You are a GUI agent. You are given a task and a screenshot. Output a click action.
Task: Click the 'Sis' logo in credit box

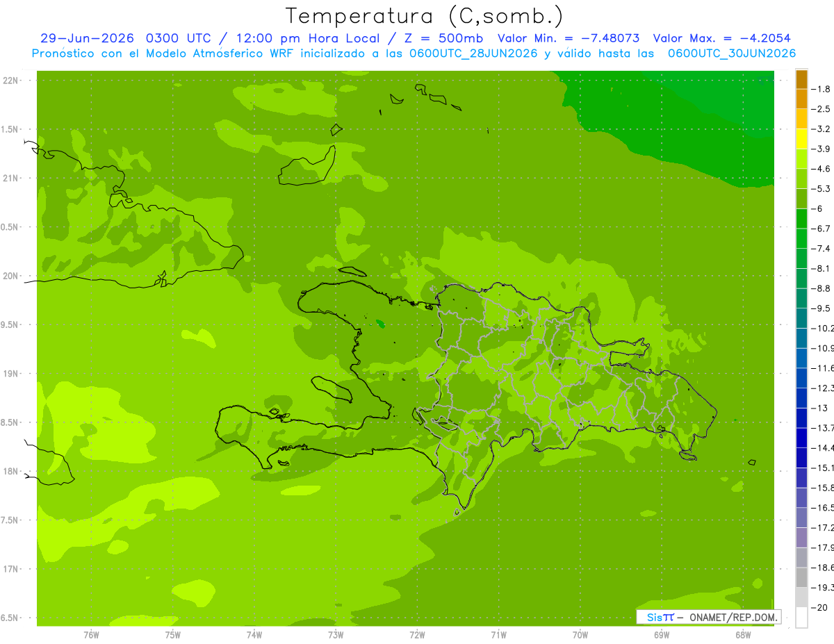[x=654, y=617]
